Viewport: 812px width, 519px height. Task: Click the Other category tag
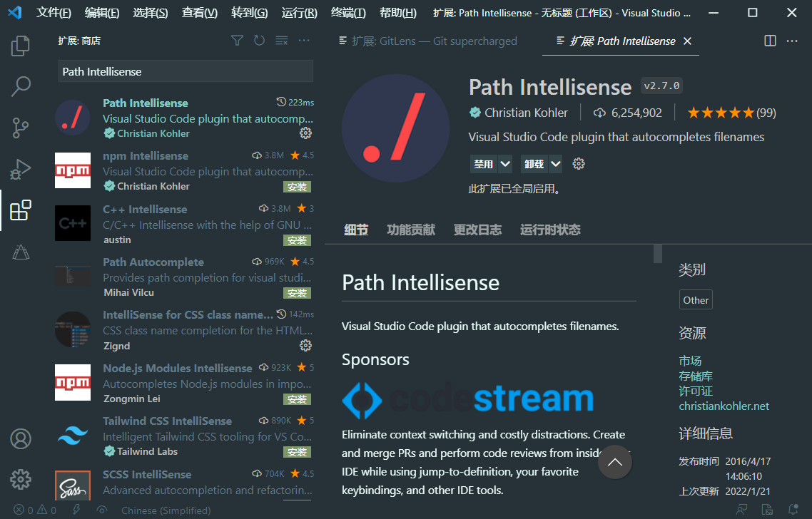click(x=696, y=300)
